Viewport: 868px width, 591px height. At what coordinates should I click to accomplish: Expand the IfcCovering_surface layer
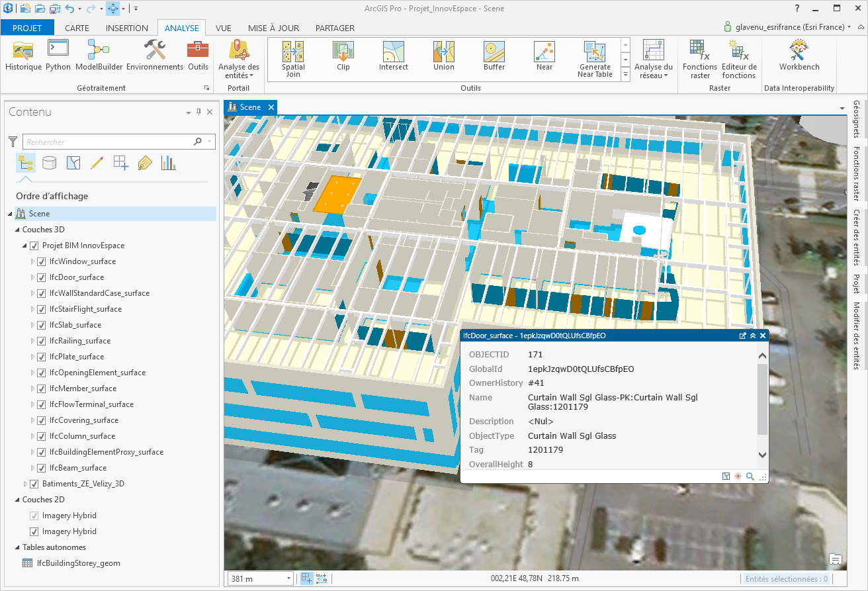pos(32,420)
